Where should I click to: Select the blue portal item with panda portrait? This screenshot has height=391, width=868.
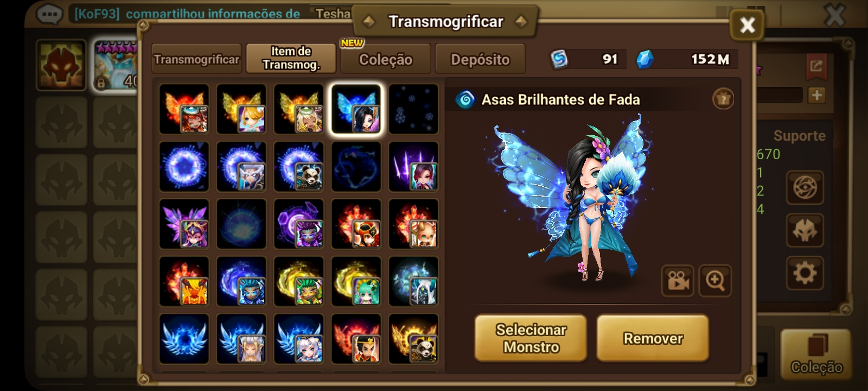[x=298, y=167]
